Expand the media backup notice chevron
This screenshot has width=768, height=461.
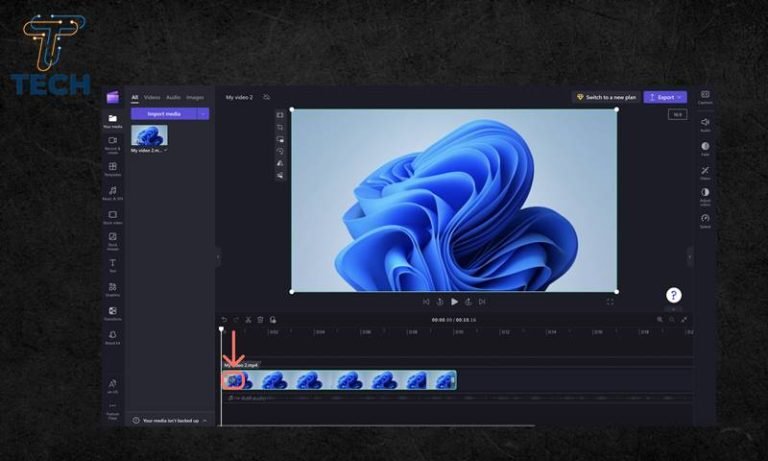coord(205,420)
